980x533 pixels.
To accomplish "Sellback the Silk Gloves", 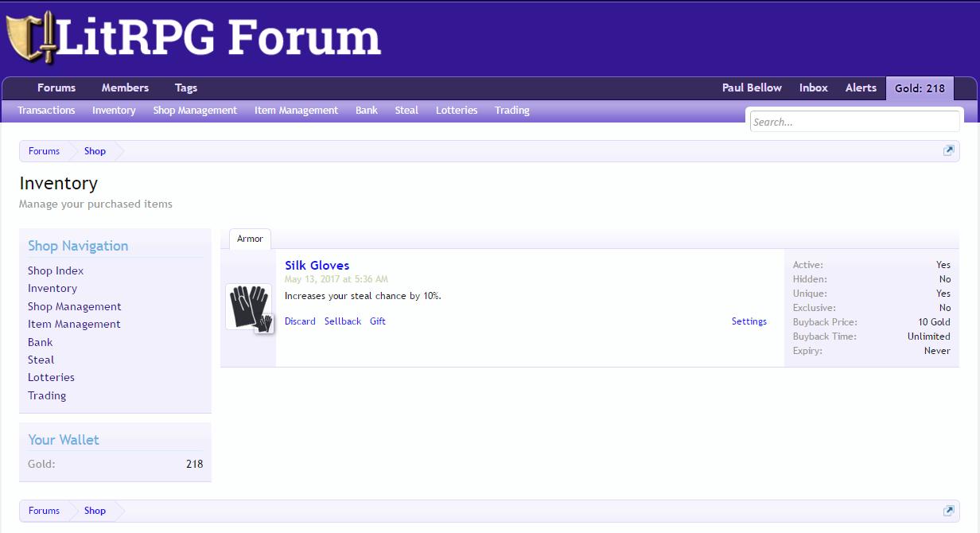I will (343, 321).
